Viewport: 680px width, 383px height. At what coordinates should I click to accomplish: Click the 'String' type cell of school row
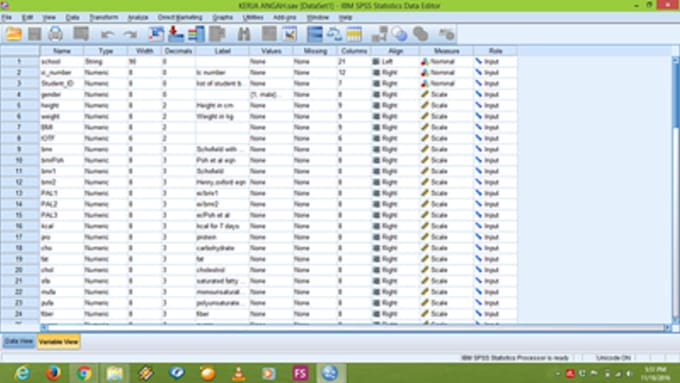point(105,62)
